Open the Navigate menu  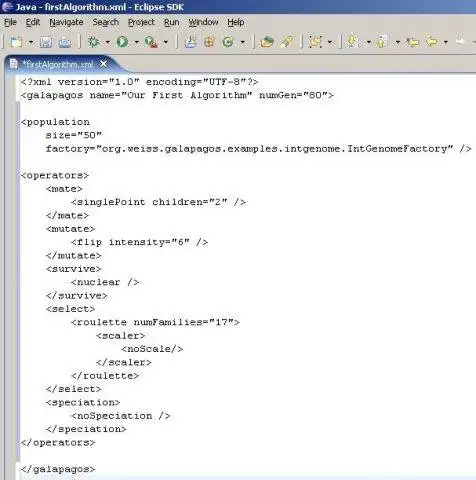(66, 22)
